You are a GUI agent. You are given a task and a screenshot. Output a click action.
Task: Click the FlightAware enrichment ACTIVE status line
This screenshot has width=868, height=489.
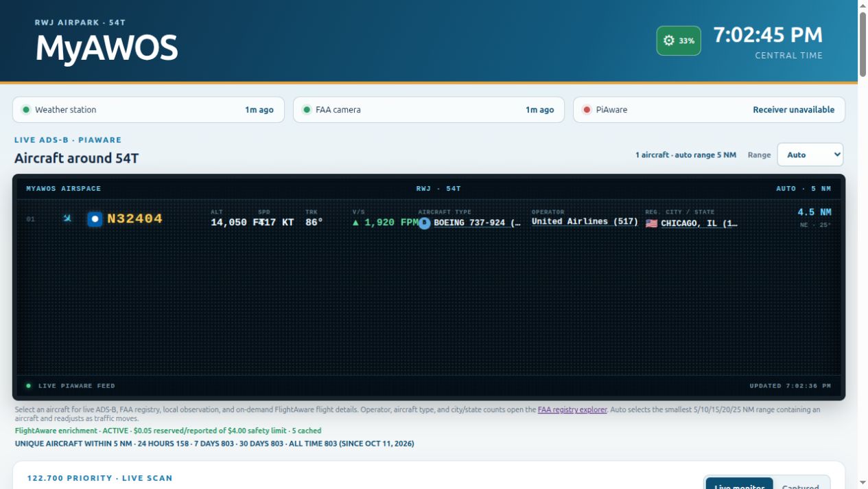[x=168, y=431]
